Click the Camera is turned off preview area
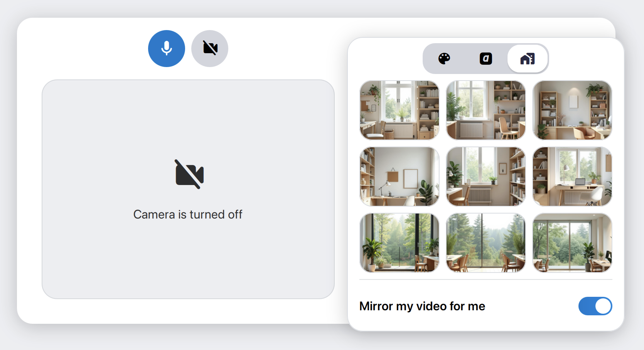 point(188,189)
